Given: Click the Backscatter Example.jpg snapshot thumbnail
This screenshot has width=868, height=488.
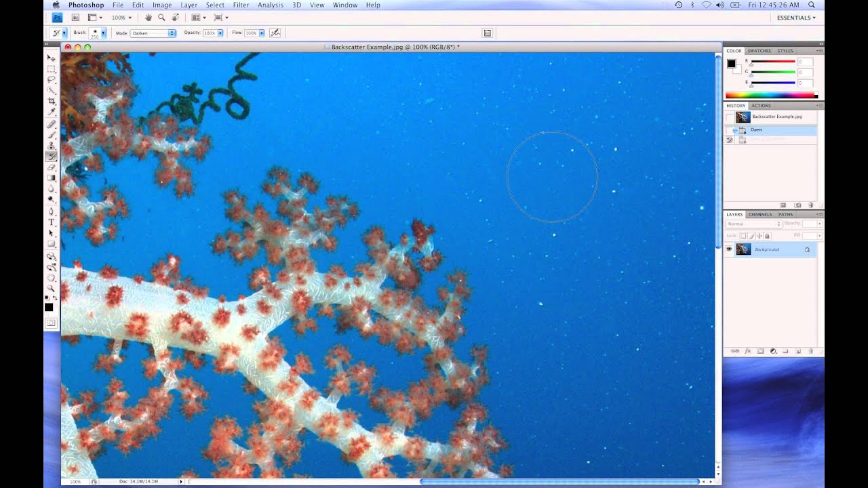Looking at the screenshot, I should (743, 117).
